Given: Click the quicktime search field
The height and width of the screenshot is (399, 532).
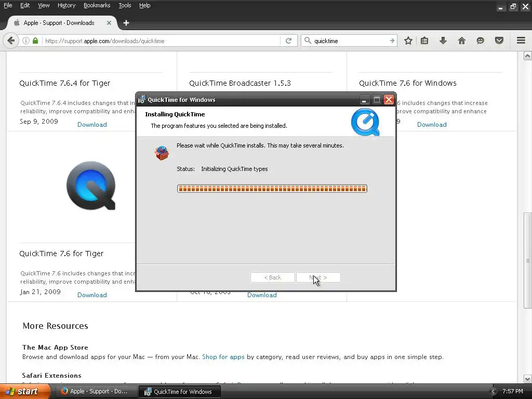Looking at the screenshot, I should 350,41.
